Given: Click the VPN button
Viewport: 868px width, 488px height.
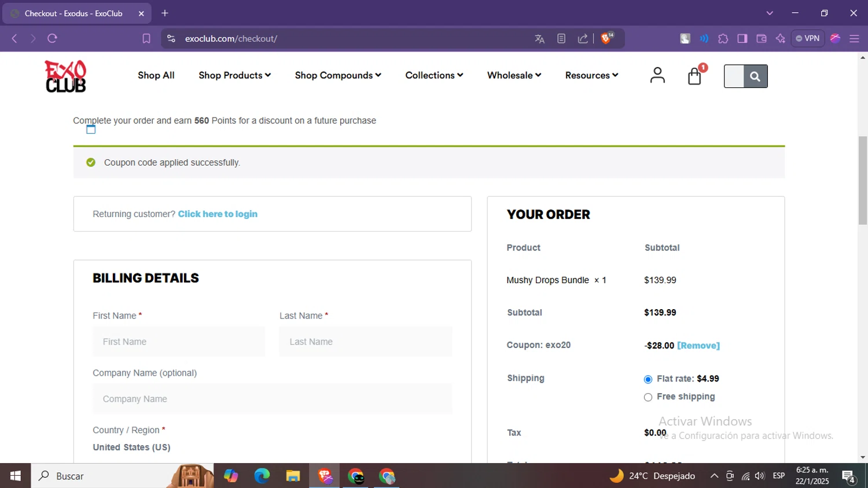Looking at the screenshot, I should [808, 38].
